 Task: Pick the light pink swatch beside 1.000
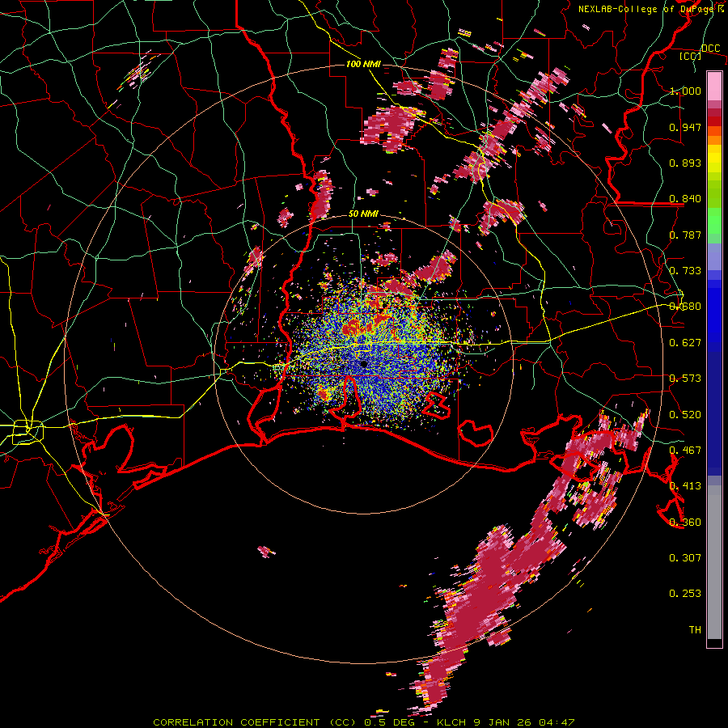click(714, 87)
